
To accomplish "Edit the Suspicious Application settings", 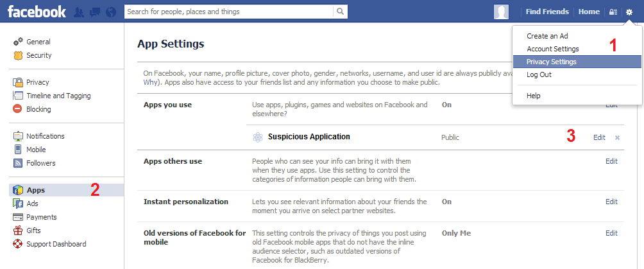I will coord(599,138).
